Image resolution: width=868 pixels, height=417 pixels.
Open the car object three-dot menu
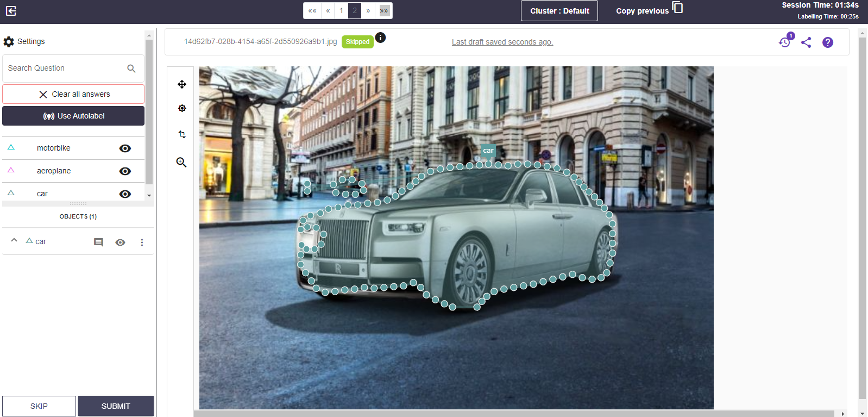142,242
